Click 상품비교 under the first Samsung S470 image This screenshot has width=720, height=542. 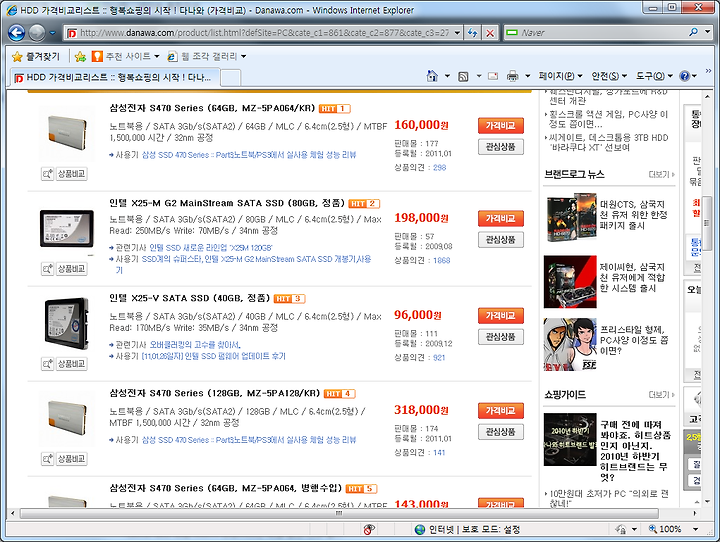(x=72, y=174)
